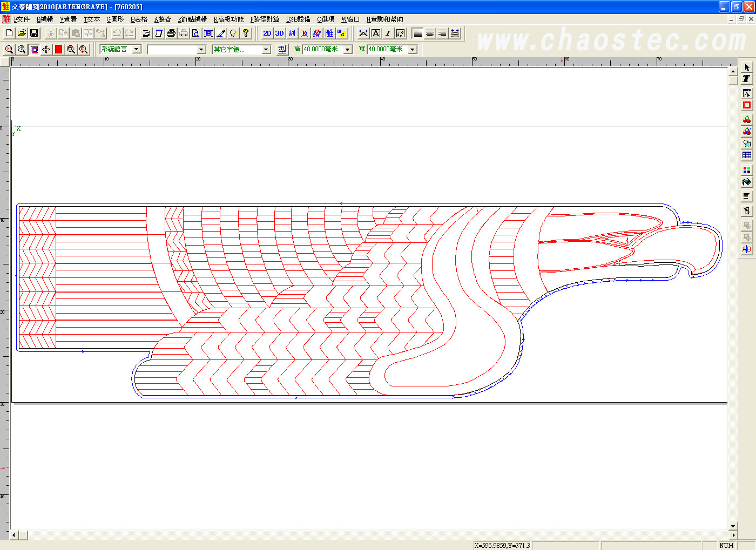756x550 pixels.
Task: Open the k節點編輯 node edit menu
Action: [192, 19]
